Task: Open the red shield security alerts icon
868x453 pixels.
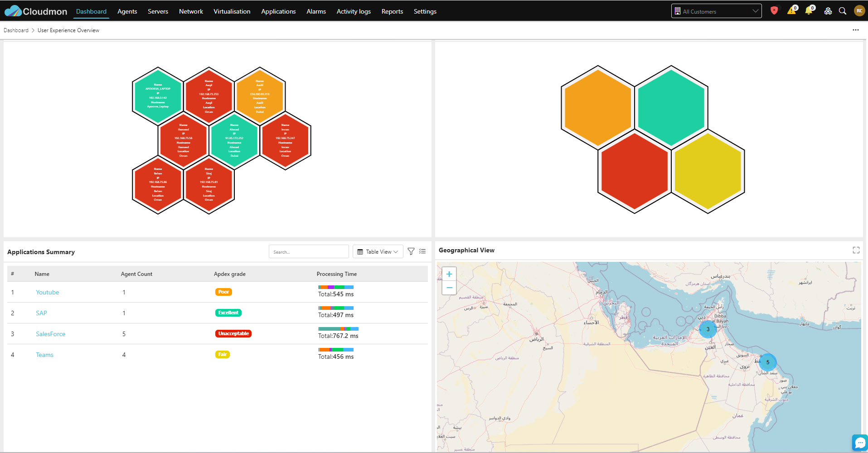Action: point(774,11)
